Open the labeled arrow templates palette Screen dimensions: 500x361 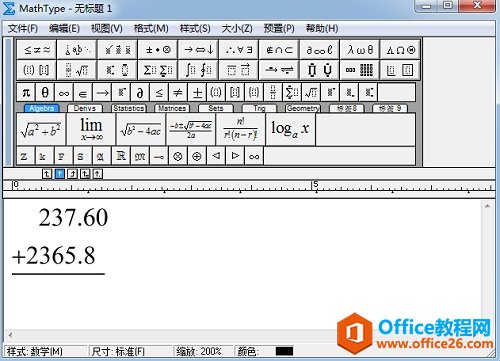(279, 70)
